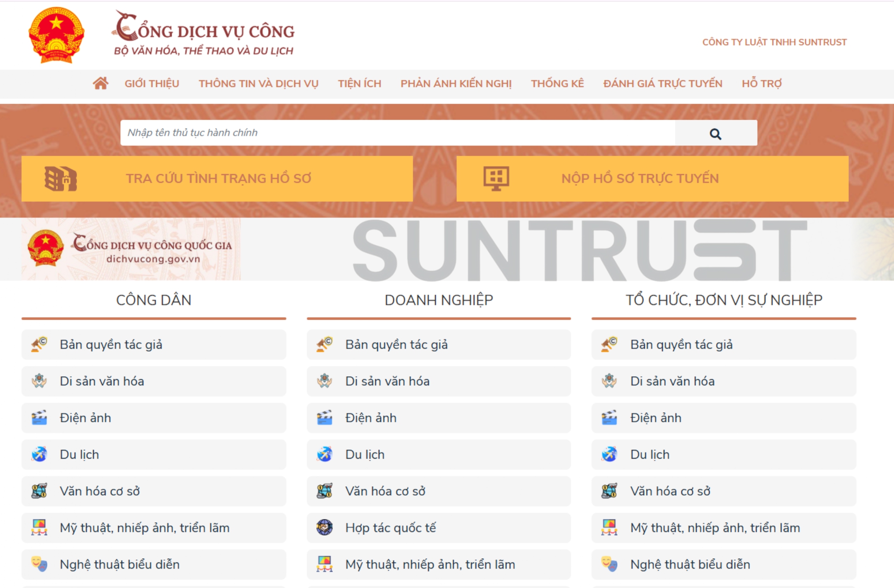Click the building icon on Tra cứu banner
894x588 pixels.
click(61, 179)
